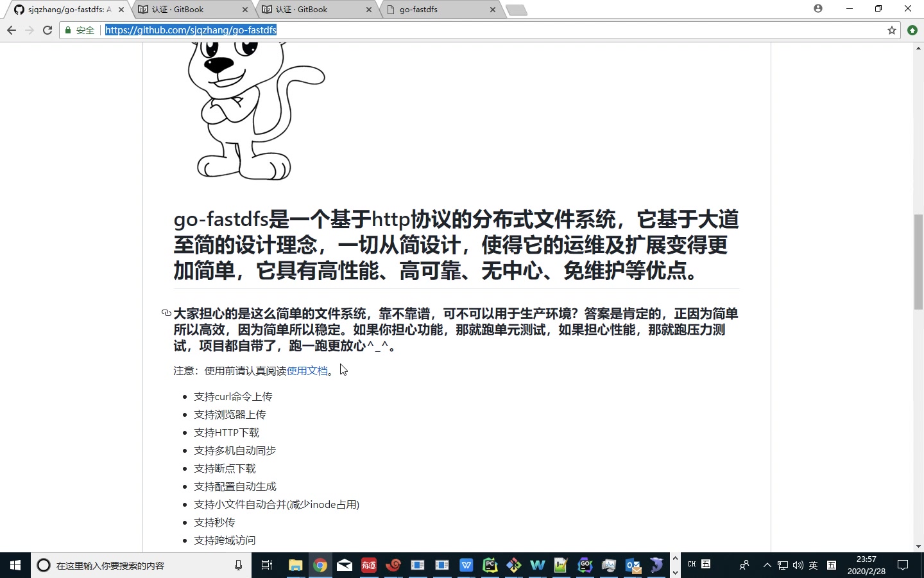
Task: Click the list item 支持多机自动同步
Action: click(235, 451)
